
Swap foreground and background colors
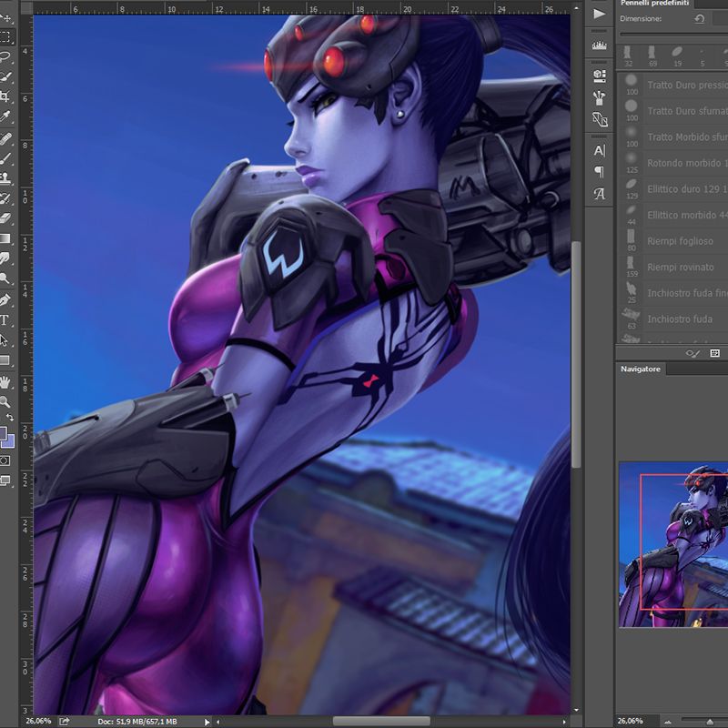coord(9,418)
